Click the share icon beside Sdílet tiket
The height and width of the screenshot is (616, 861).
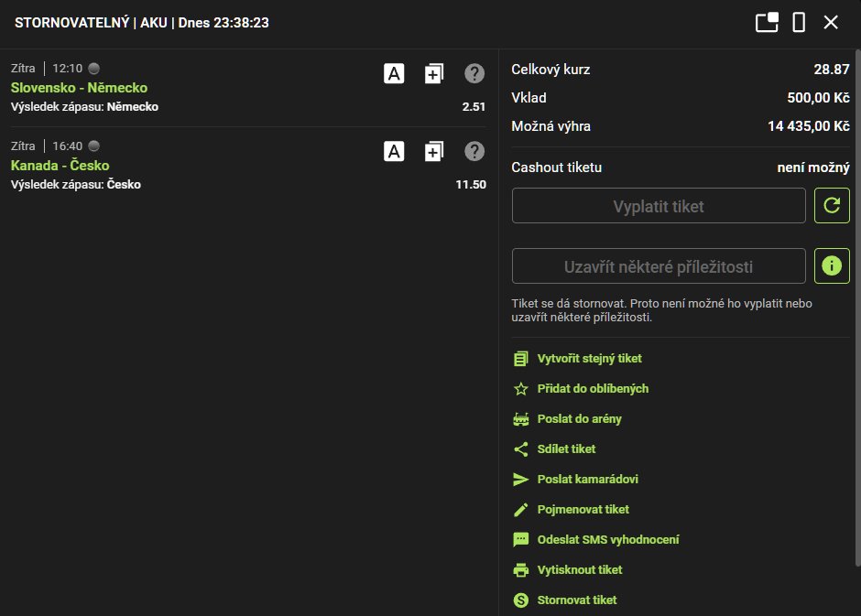pos(520,449)
